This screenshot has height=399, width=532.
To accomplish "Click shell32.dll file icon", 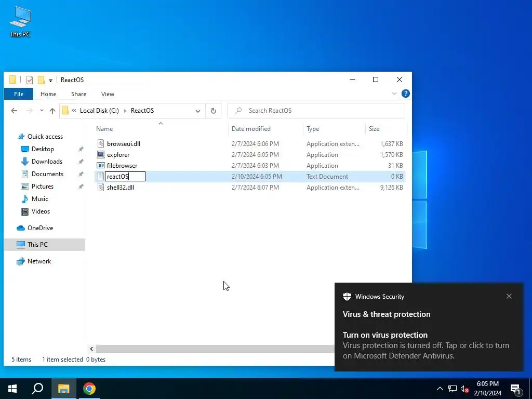I will click(x=101, y=187).
